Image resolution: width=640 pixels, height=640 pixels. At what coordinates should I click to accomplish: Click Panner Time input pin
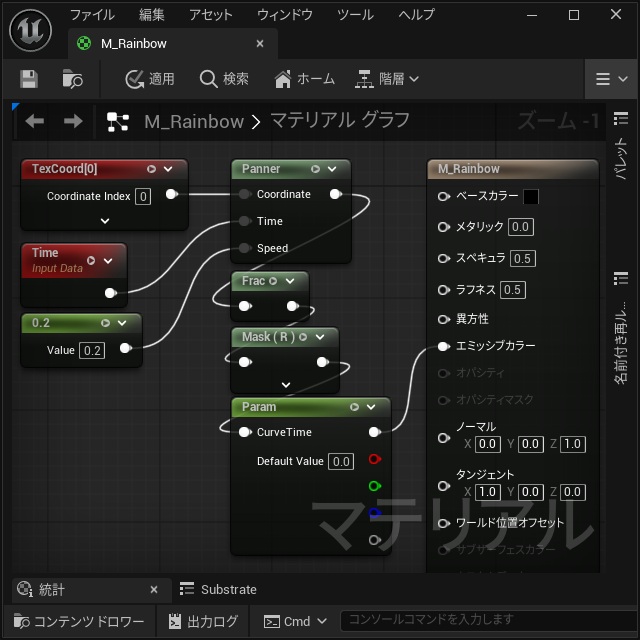244,221
